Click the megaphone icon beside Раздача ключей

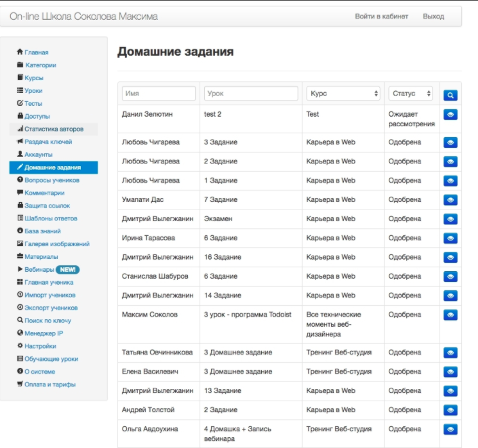click(x=20, y=141)
